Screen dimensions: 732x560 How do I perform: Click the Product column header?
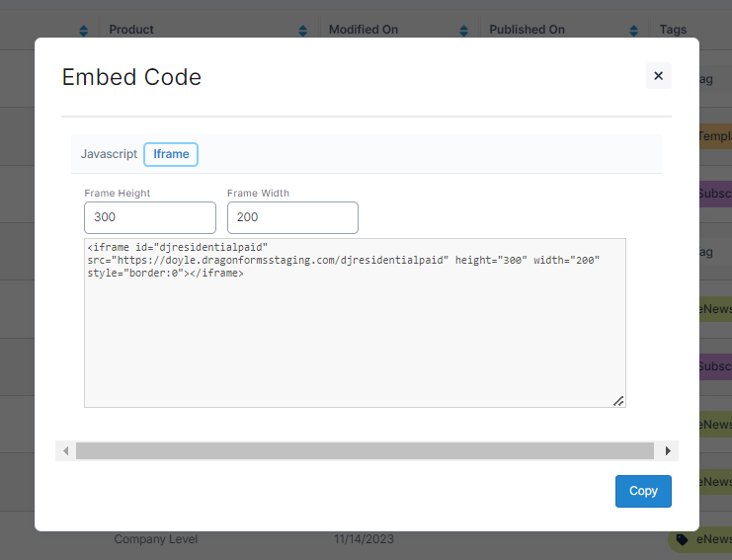click(131, 30)
